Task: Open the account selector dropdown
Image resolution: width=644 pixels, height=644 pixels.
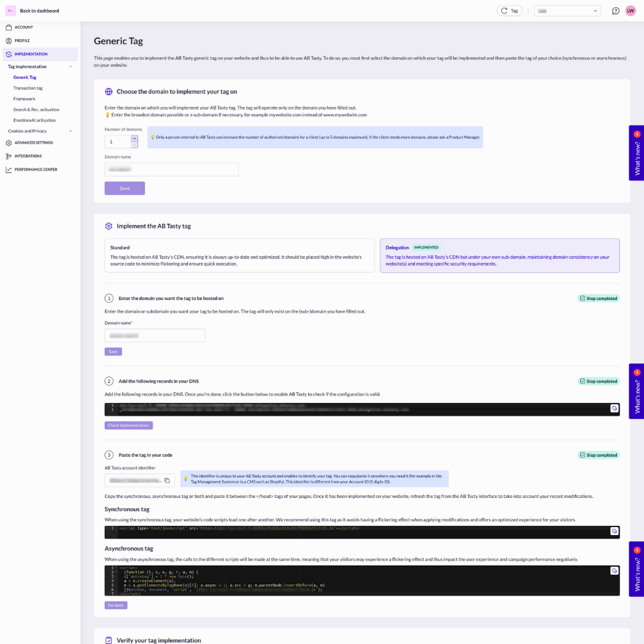Action: point(567,11)
